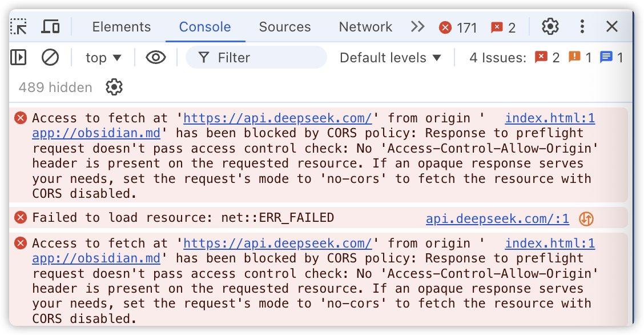The image size is (644, 335).
Task: Activate the inspect element picker icon
Action: click(x=19, y=27)
